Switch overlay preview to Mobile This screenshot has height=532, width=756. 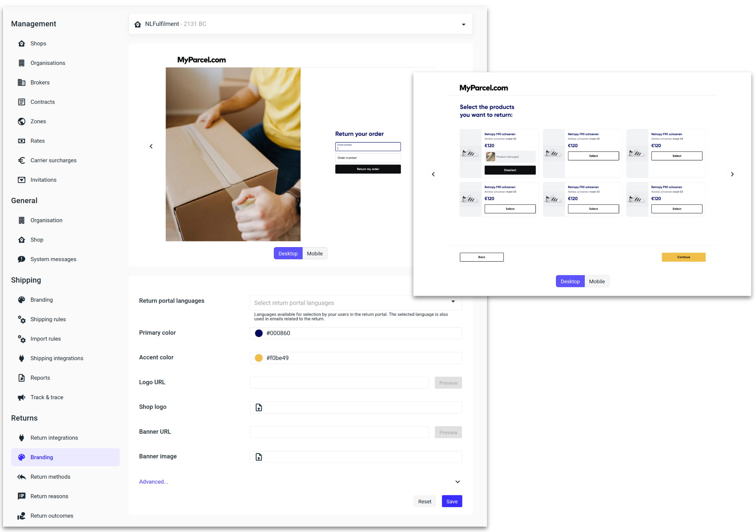tap(597, 281)
